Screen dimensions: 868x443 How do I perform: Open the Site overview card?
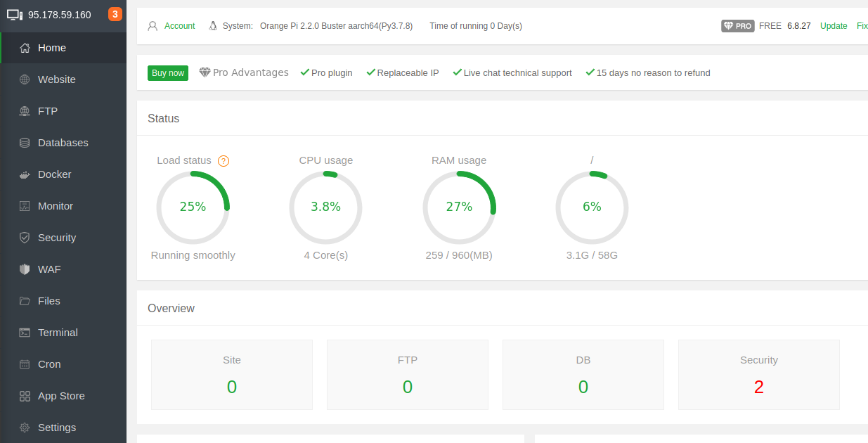[231, 375]
